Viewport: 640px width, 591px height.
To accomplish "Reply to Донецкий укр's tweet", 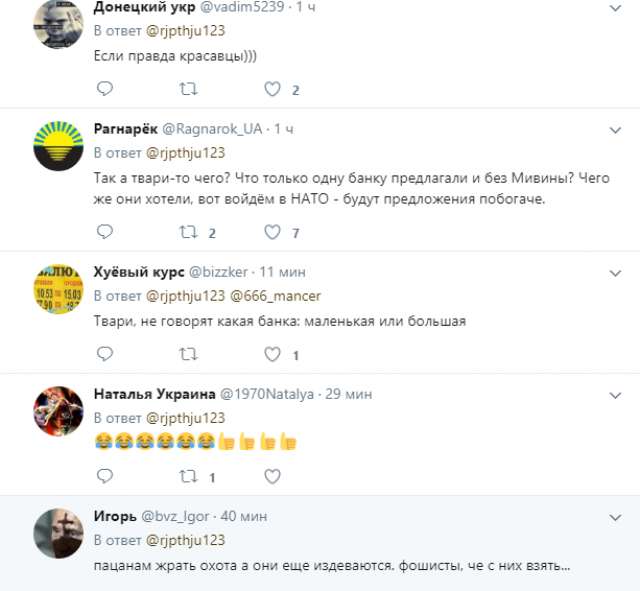I will (x=104, y=90).
